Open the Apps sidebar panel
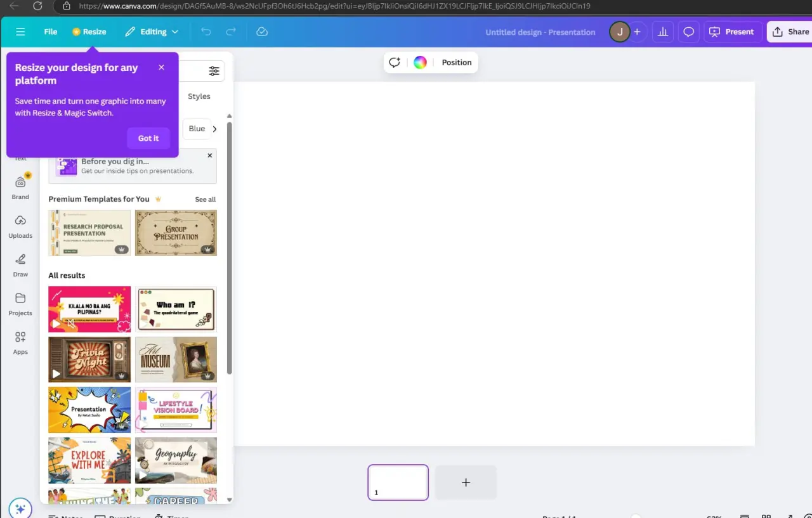 click(x=20, y=343)
